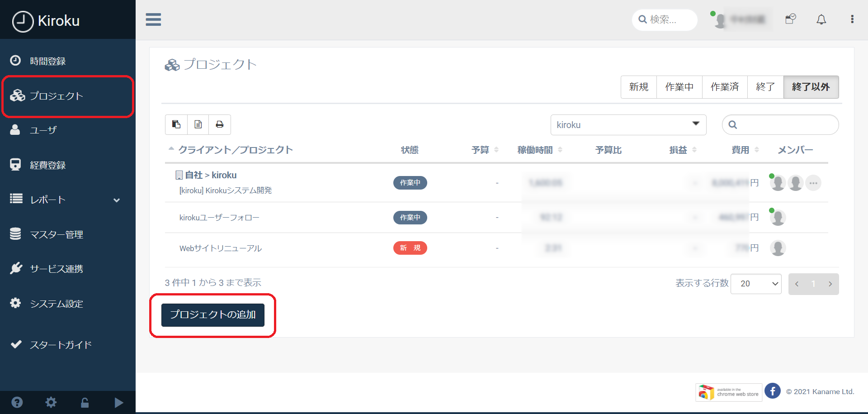The height and width of the screenshot is (414, 868).
Task: Click first member avatar of Kirokuシステム開発
Action: 778,183
